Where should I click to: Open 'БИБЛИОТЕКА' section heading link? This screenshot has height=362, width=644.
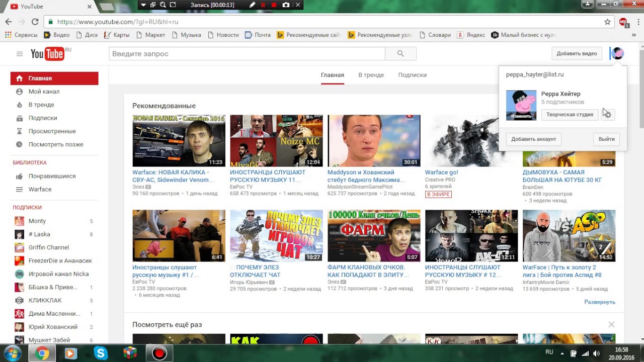click(x=29, y=163)
